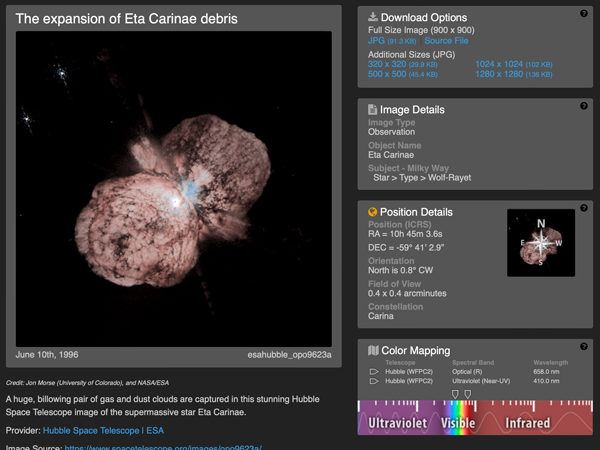Click the 658.0 nm row tag icon

[x=374, y=372]
